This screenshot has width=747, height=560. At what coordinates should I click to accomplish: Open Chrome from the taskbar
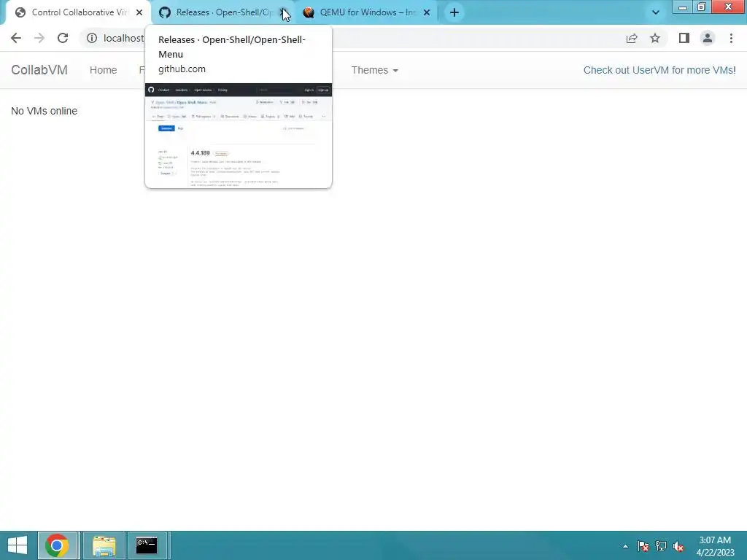coord(57,545)
